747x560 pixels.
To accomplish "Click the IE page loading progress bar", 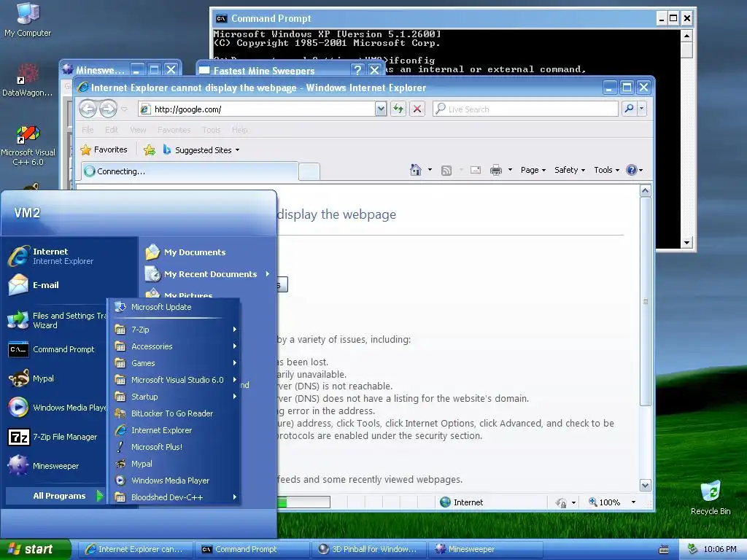I will click(x=303, y=502).
